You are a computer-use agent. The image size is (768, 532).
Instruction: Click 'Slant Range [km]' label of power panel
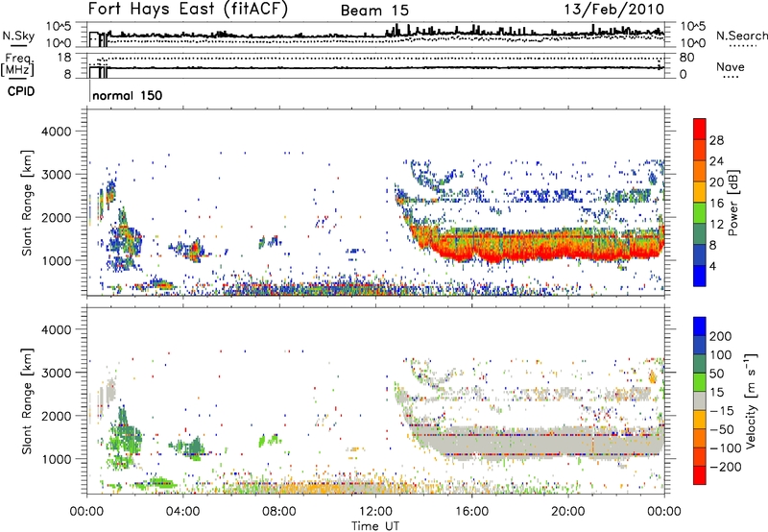click(27, 203)
